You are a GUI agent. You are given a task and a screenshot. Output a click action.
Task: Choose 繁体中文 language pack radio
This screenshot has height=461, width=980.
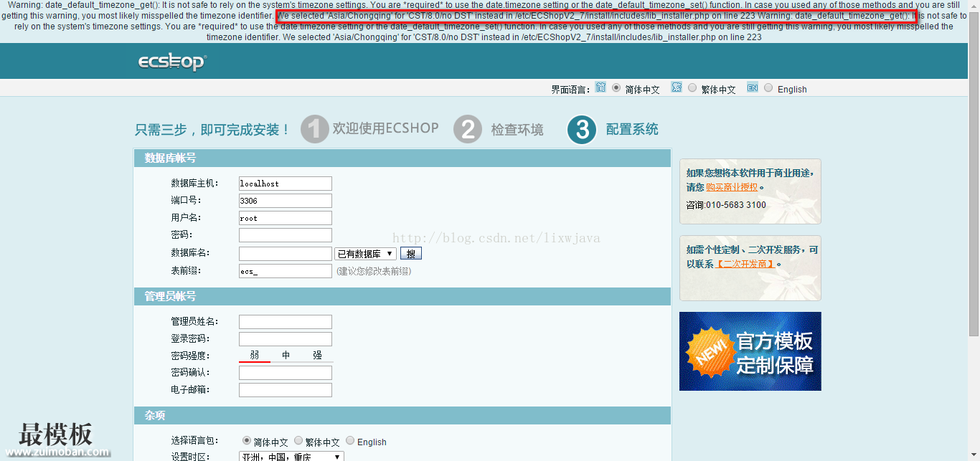(298, 440)
